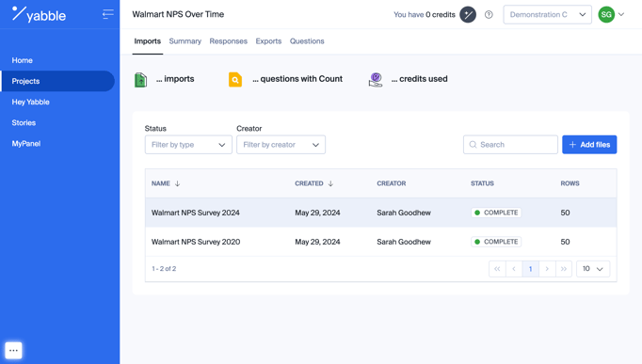Change rows per page dropdown showing 10

[x=593, y=269]
